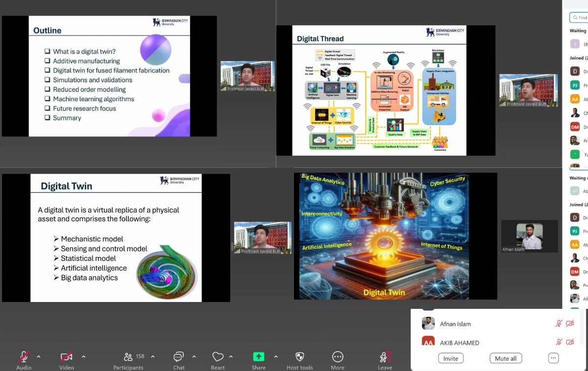The width and height of the screenshot is (588, 371).
Task: Select the Afnan Islam video tile
Action: point(529,236)
